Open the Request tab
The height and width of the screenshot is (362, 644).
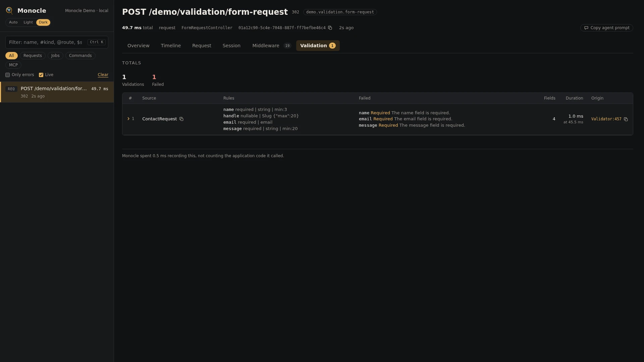click(202, 46)
